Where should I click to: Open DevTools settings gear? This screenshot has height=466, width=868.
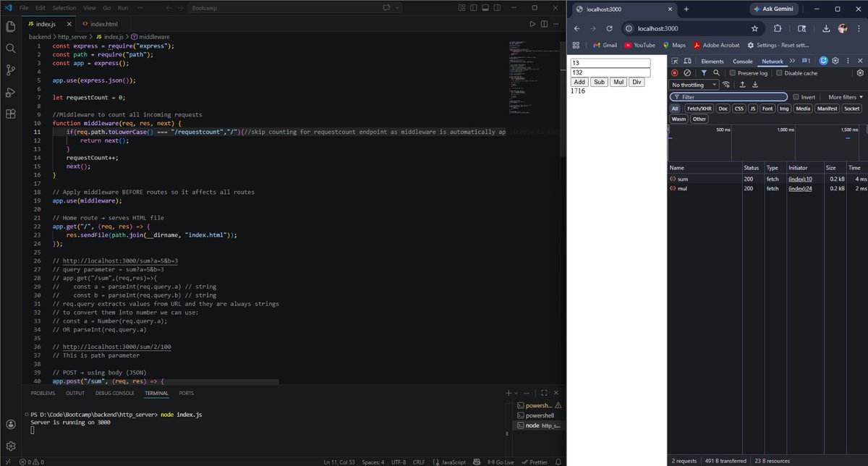835,62
